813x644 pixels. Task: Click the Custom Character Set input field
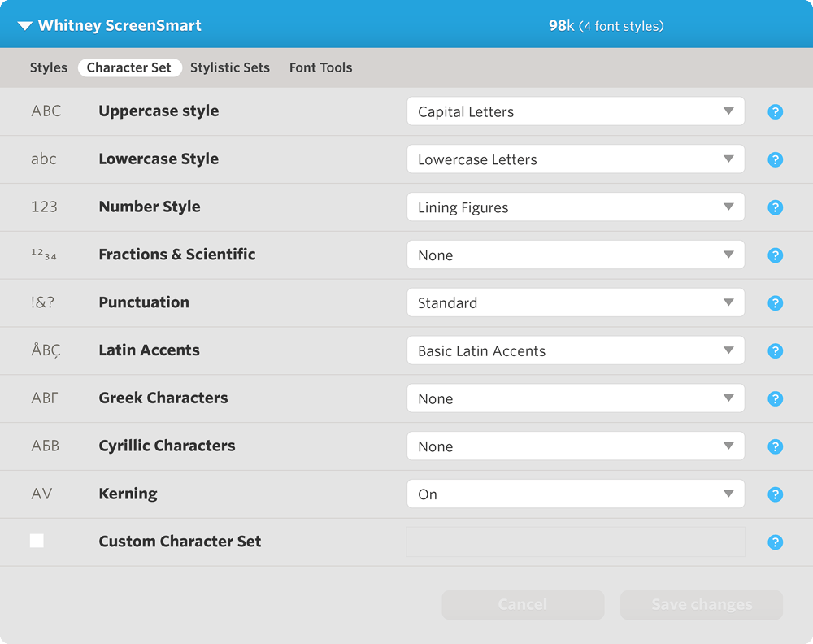click(576, 542)
